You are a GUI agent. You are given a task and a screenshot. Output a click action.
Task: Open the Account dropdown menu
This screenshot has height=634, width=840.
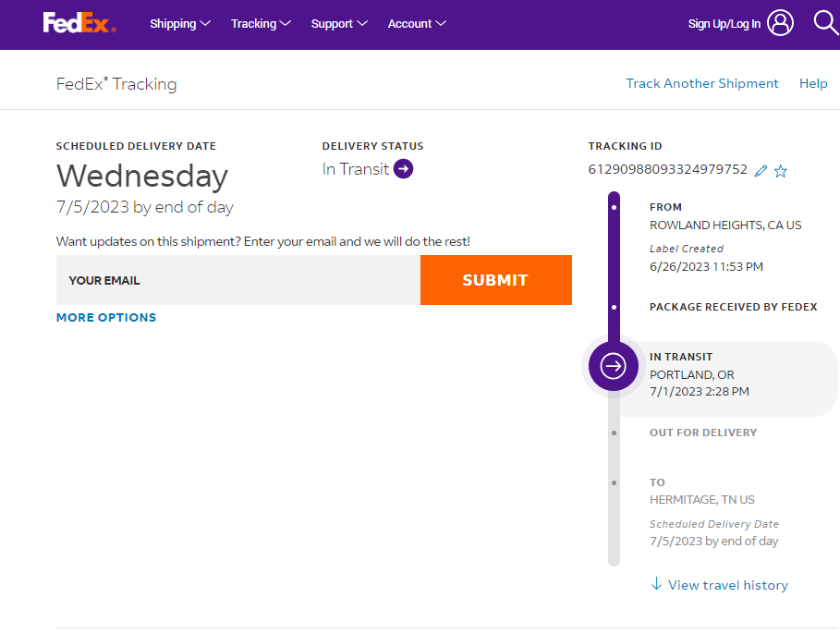coord(417,24)
